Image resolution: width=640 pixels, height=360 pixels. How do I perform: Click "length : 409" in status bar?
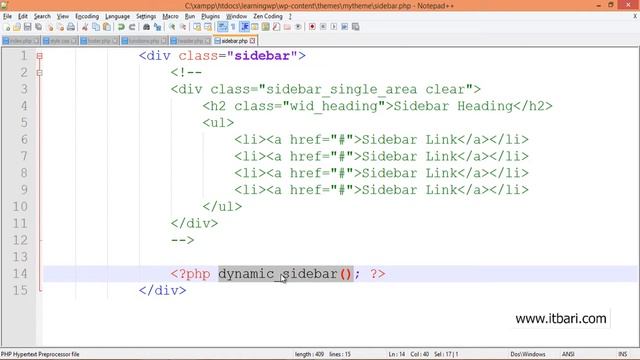[x=309, y=354]
